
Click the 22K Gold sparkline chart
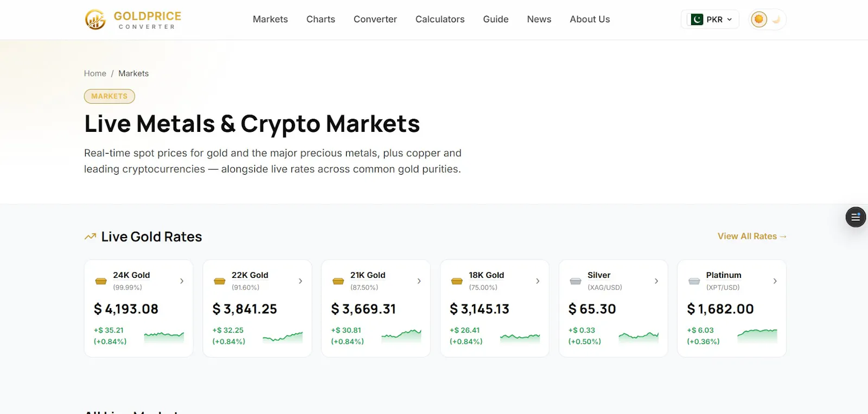pyautogui.click(x=283, y=336)
